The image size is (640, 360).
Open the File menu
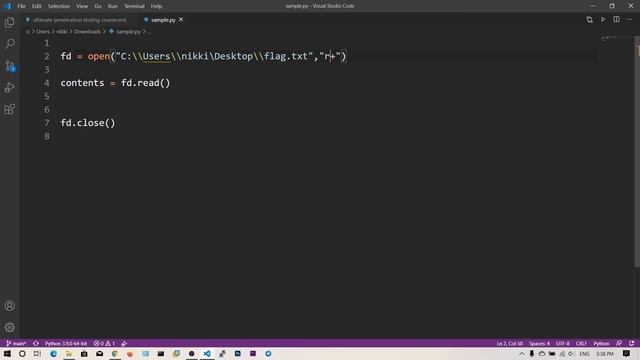pos(21,6)
